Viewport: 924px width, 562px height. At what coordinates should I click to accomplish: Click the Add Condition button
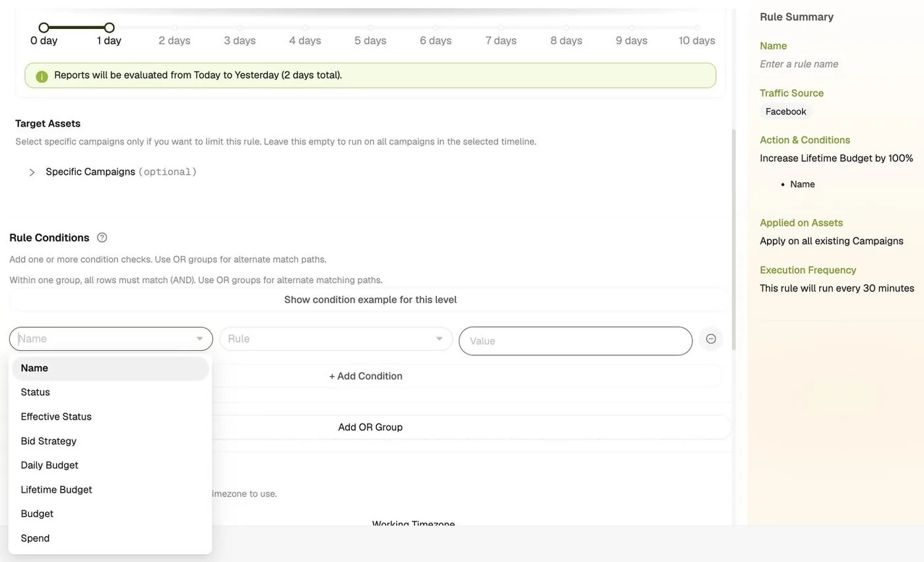(x=366, y=376)
